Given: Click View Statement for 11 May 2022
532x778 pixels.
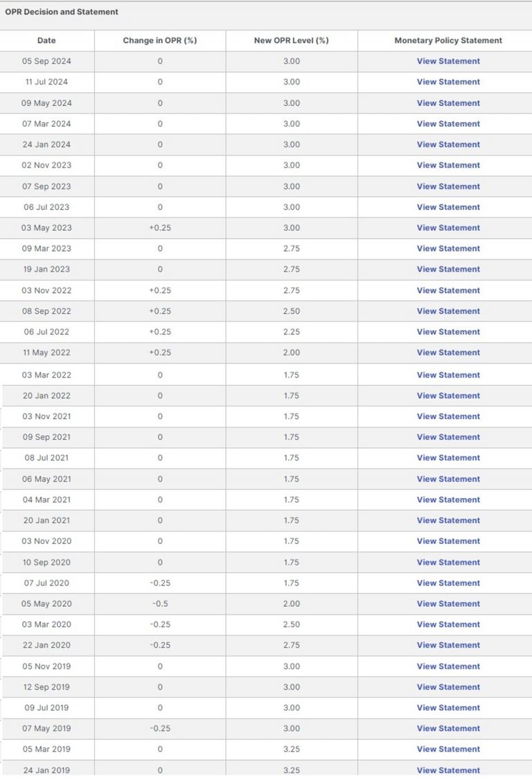Looking at the screenshot, I should click(448, 353).
